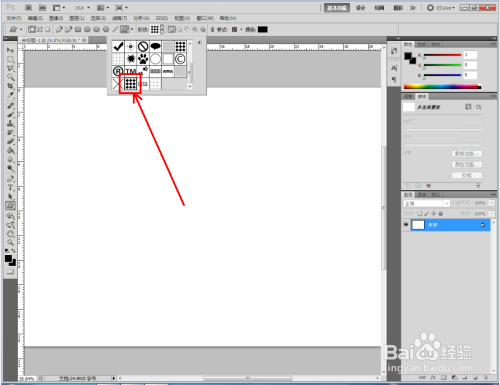Choose the paw print custom shape
500x385 pixels.
143,59
